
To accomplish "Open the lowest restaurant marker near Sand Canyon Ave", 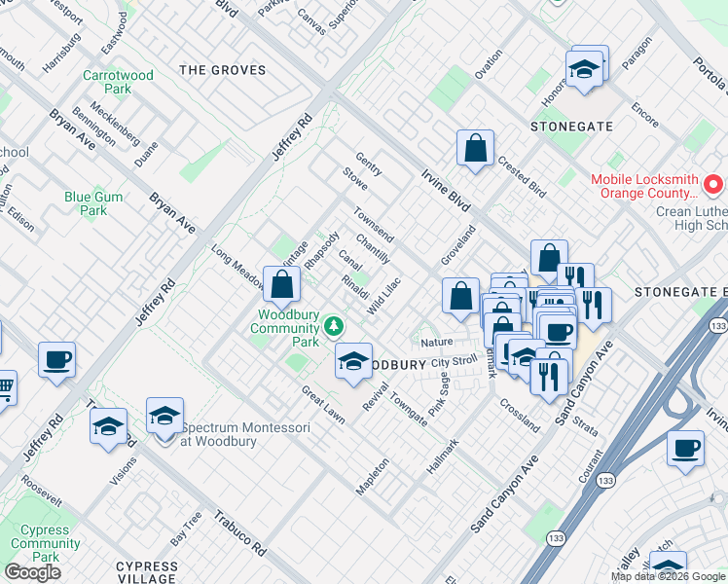I will [549, 378].
